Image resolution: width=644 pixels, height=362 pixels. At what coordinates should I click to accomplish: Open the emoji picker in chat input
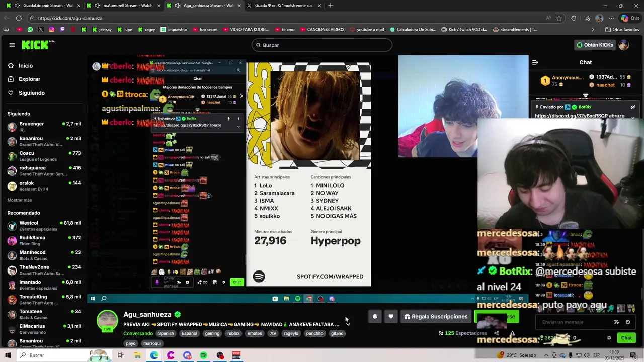click(x=628, y=322)
